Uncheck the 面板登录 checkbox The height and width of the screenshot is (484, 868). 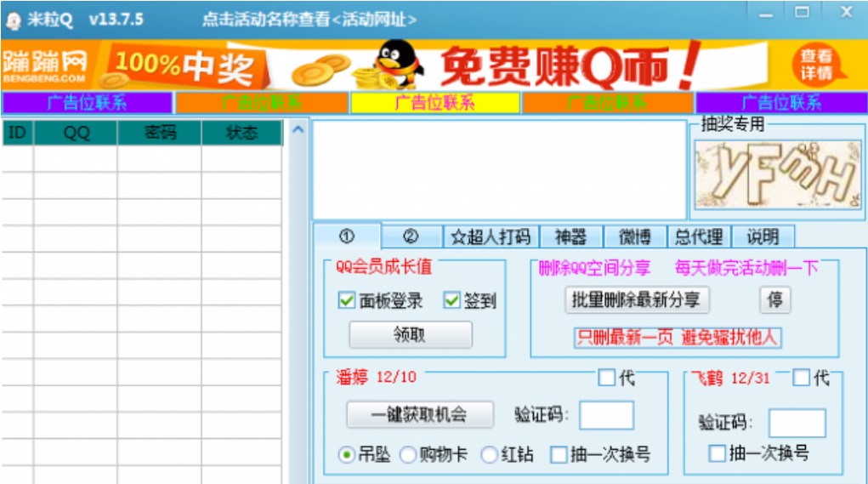pos(347,301)
